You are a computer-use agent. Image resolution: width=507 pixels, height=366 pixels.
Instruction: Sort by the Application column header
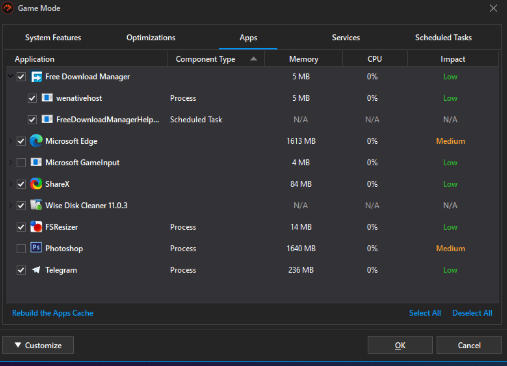(x=87, y=59)
